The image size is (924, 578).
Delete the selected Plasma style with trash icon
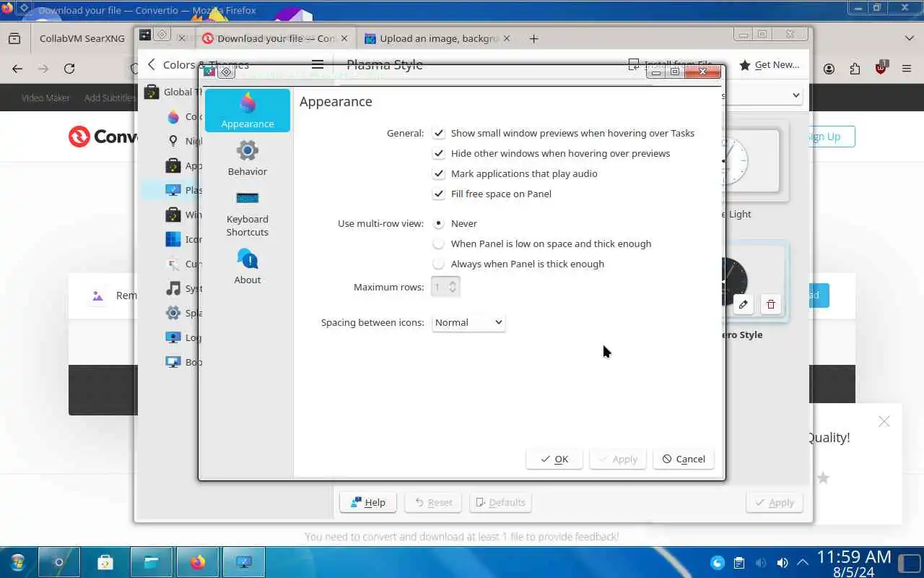[771, 304]
